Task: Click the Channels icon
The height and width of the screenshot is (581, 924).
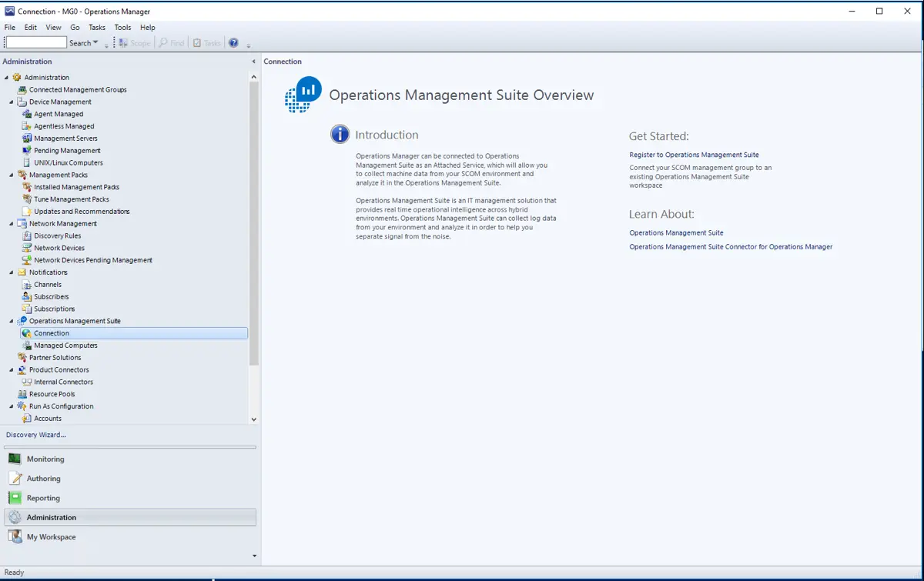Action: [27, 285]
